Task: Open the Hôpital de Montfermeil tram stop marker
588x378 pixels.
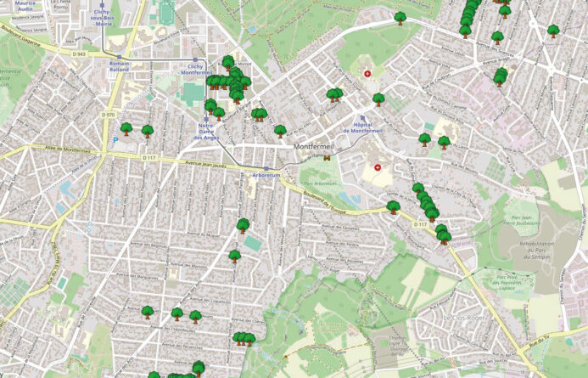Action: (x=363, y=119)
